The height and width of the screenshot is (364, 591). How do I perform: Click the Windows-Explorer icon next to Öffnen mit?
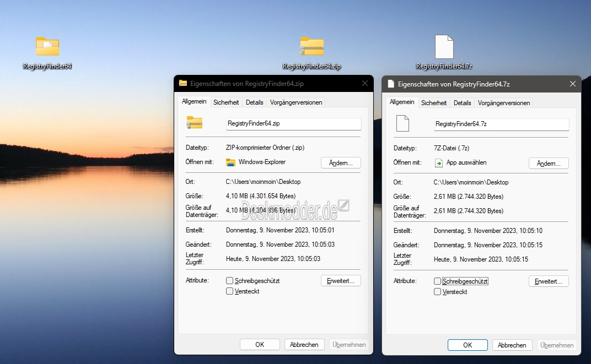230,162
